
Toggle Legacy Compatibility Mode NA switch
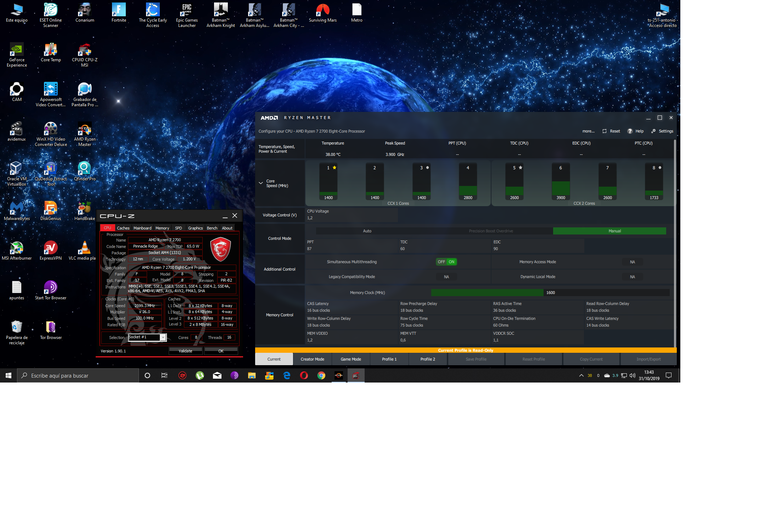[446, 277]
